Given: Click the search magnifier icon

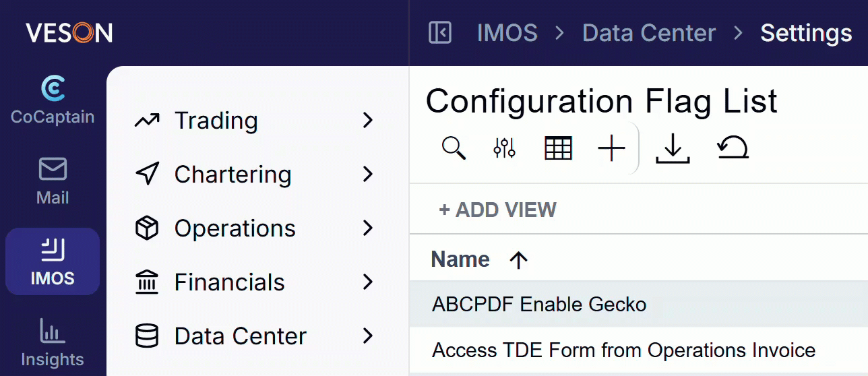Looking at the screenshot, I should pyautogui.click(x=454, y=148).
